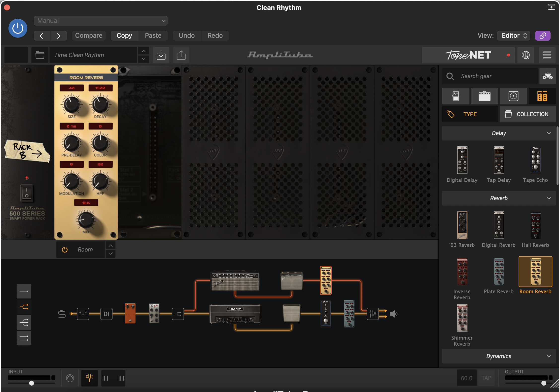Click the DI block in signal chain
This screenshot has height=392, width=560.
pyautogui.click(x=106, y=314)
